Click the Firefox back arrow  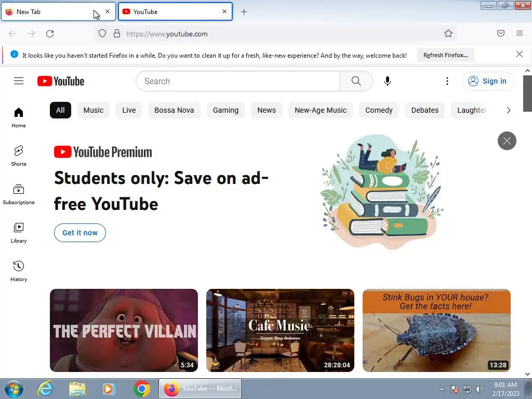12,34
